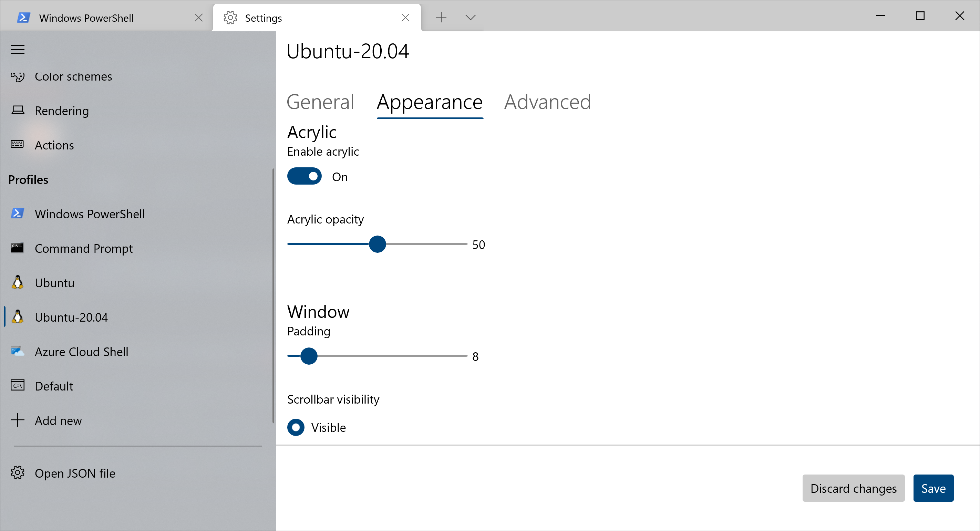Select the Command Prompt profile icon

[18, 248]
